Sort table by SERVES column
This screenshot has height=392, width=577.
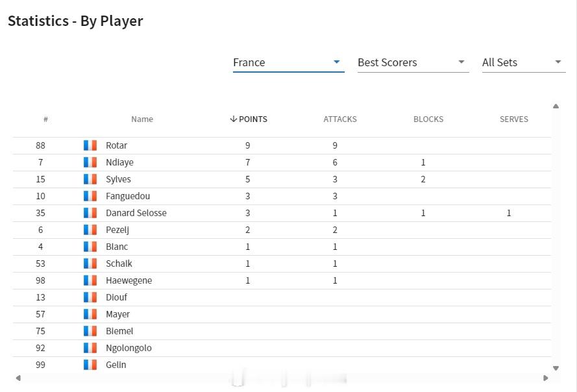[x=513, y=119]
